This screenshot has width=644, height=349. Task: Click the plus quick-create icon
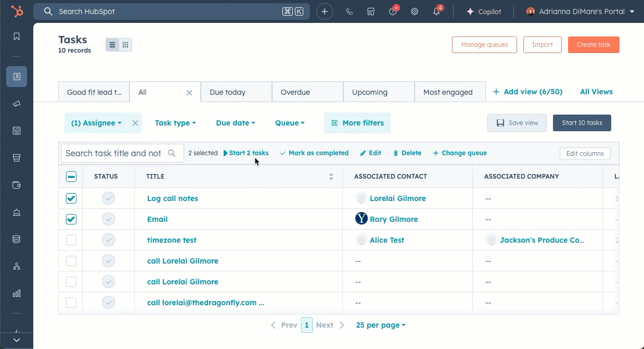[x=325, y=11]
